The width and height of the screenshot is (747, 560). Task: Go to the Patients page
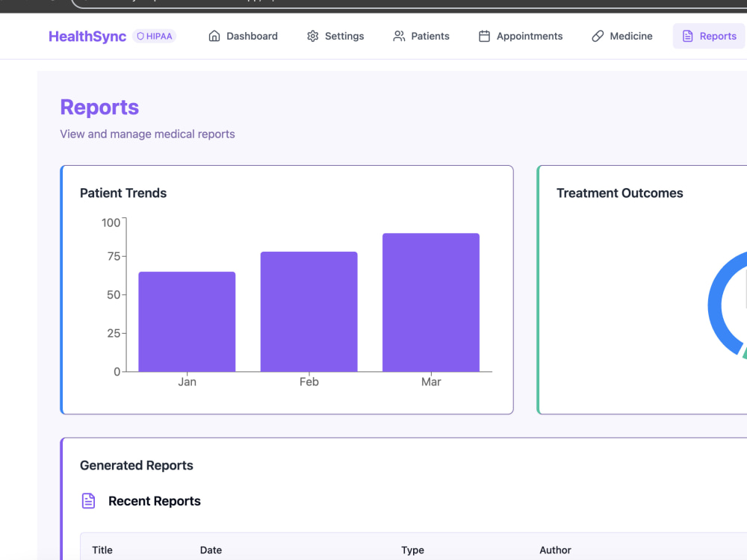point(421,36)
